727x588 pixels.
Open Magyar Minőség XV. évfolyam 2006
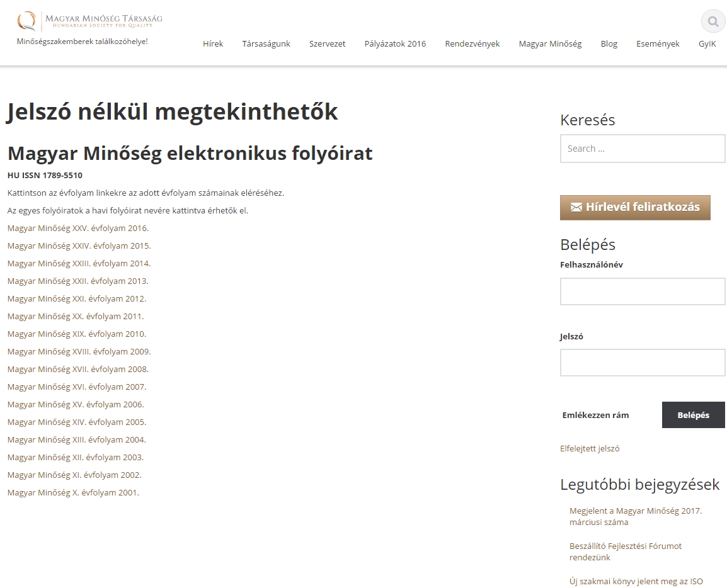click(x=76, y=404)
